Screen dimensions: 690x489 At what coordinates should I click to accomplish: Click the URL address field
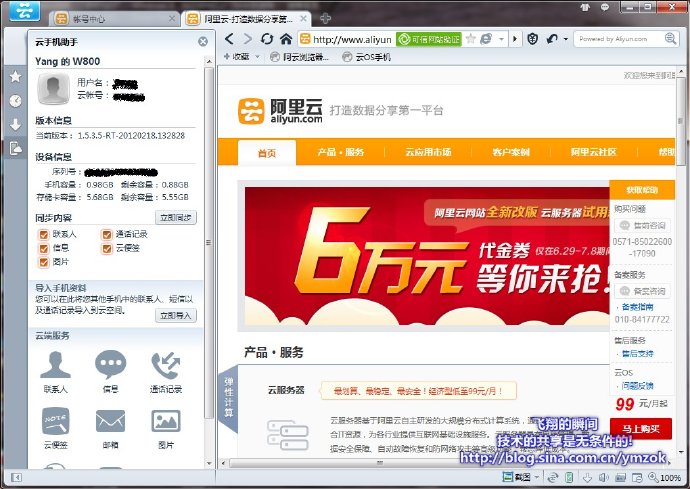coord(352,39)
